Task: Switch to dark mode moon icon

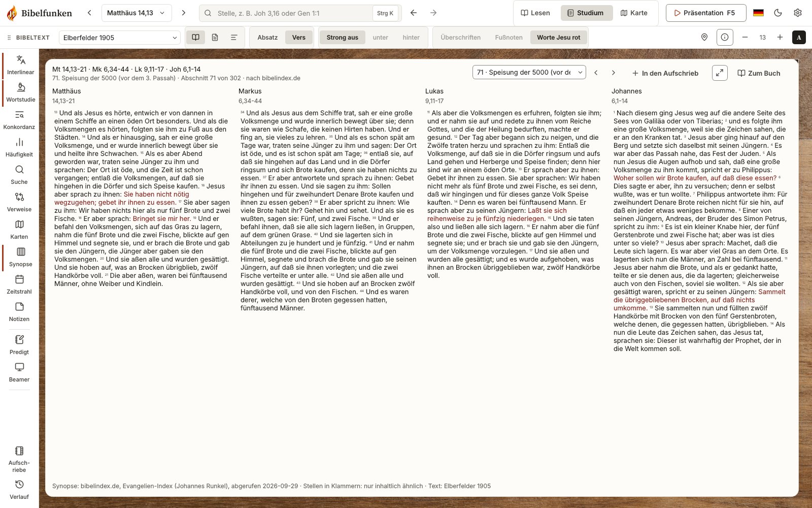Action: click(x=778, y=13)
